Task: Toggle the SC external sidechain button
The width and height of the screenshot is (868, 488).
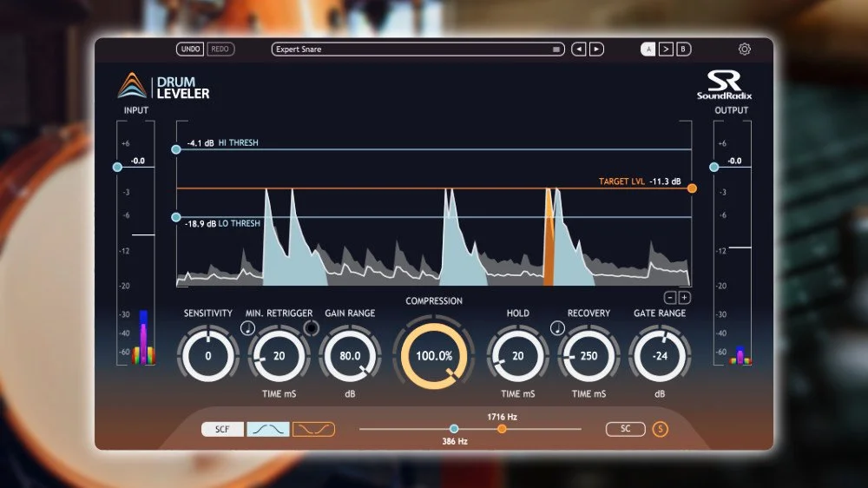Action: (626, 429)
